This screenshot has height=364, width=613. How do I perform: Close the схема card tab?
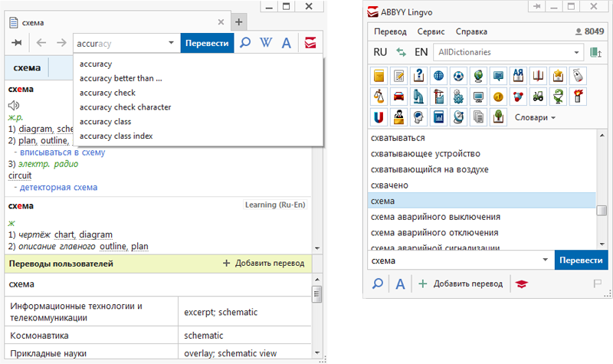221,22
